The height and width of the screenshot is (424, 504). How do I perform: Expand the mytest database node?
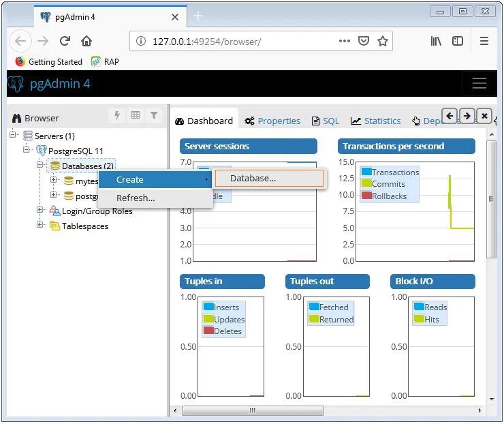point(53,179)
